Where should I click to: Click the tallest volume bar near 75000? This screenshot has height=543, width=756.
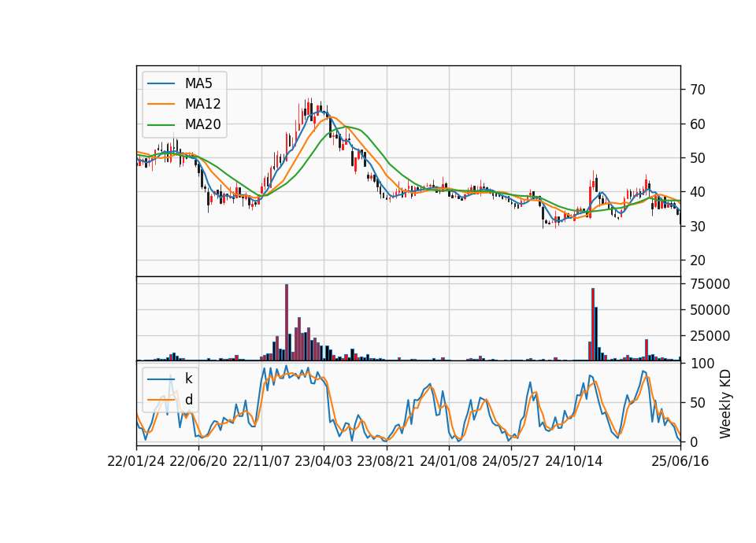[287, 323]
